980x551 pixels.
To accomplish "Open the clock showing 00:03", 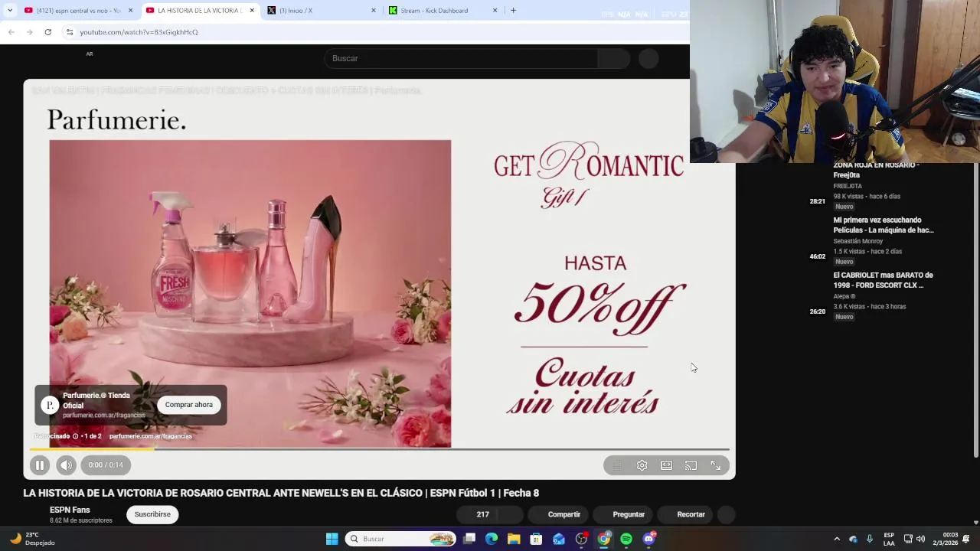I will click(945, 539).
